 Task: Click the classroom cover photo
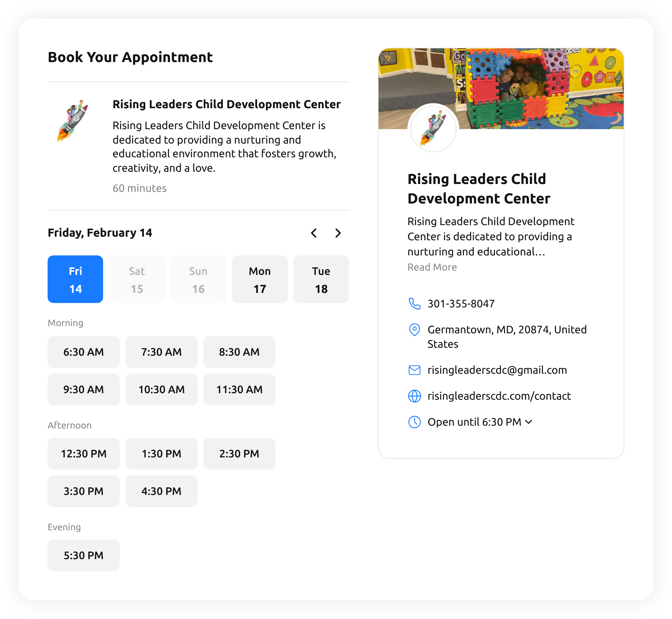(x=501, y=89)
